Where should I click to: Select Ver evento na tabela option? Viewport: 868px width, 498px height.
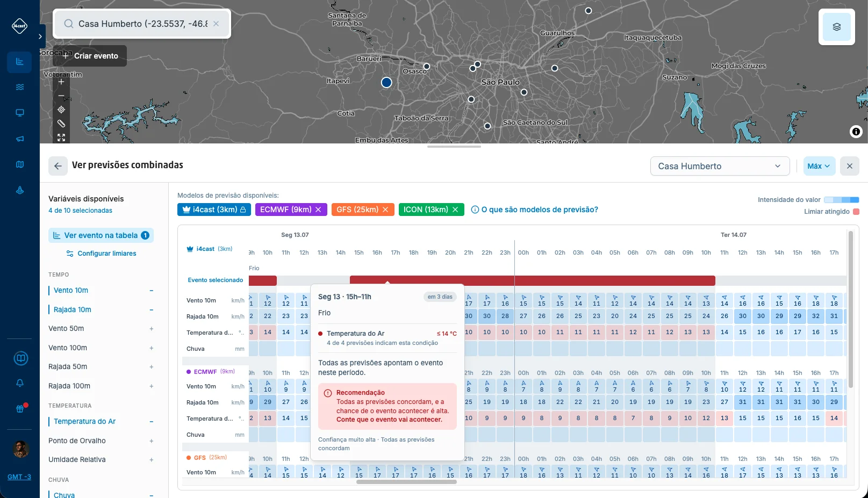(x=101, y=235)
